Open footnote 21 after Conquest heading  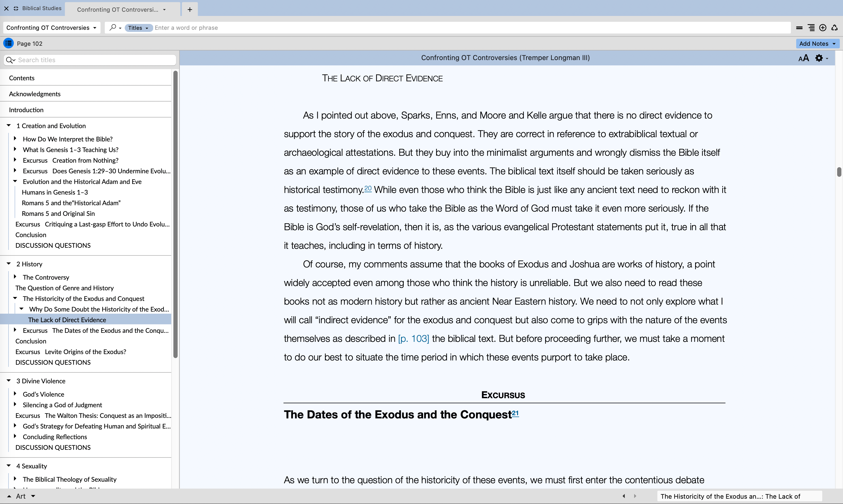point(515,413)
